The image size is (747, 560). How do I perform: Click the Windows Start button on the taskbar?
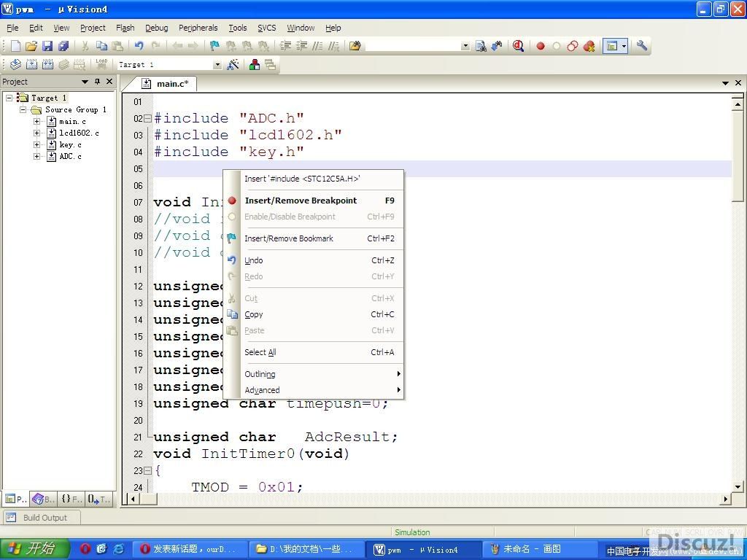coord(34,549)
